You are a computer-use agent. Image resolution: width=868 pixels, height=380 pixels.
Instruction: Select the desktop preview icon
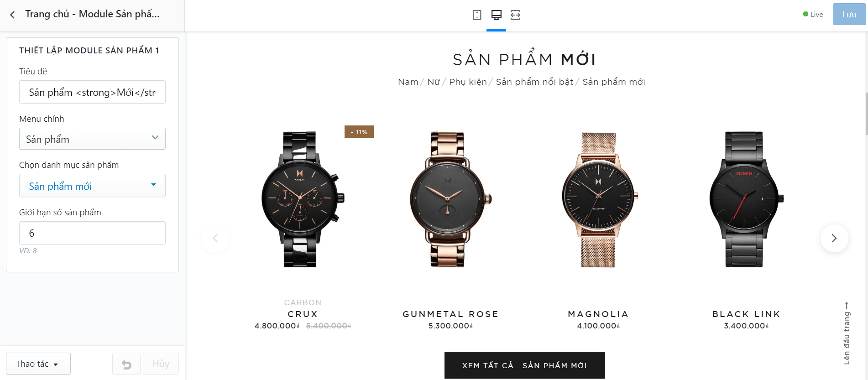tap(496, 15)
